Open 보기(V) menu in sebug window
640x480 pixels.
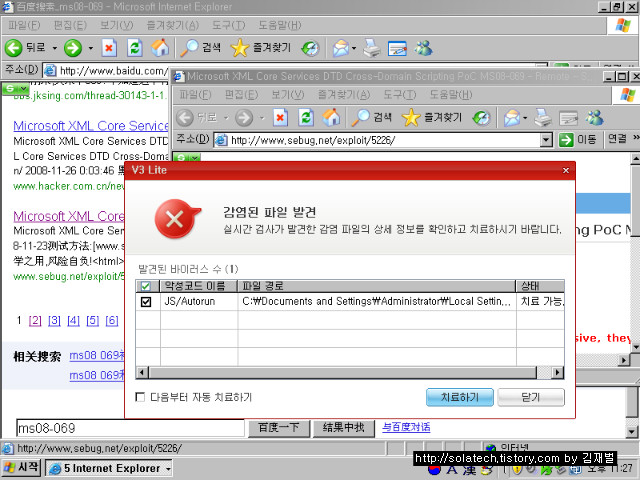(288, 95)
